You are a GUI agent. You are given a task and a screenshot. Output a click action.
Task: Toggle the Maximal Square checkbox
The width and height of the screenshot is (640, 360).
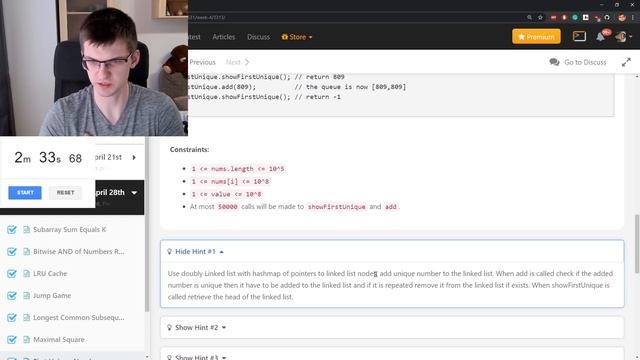coord(12,340)
